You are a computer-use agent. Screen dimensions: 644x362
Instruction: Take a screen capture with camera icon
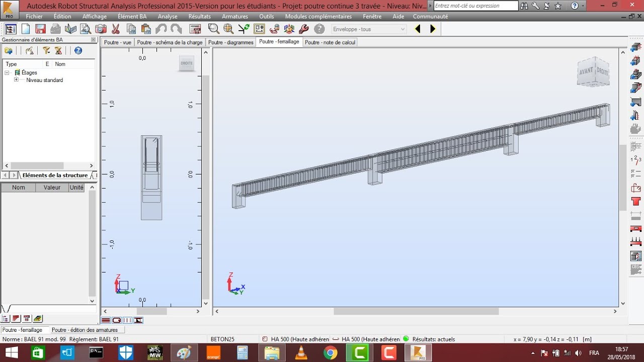coord(101,29)
